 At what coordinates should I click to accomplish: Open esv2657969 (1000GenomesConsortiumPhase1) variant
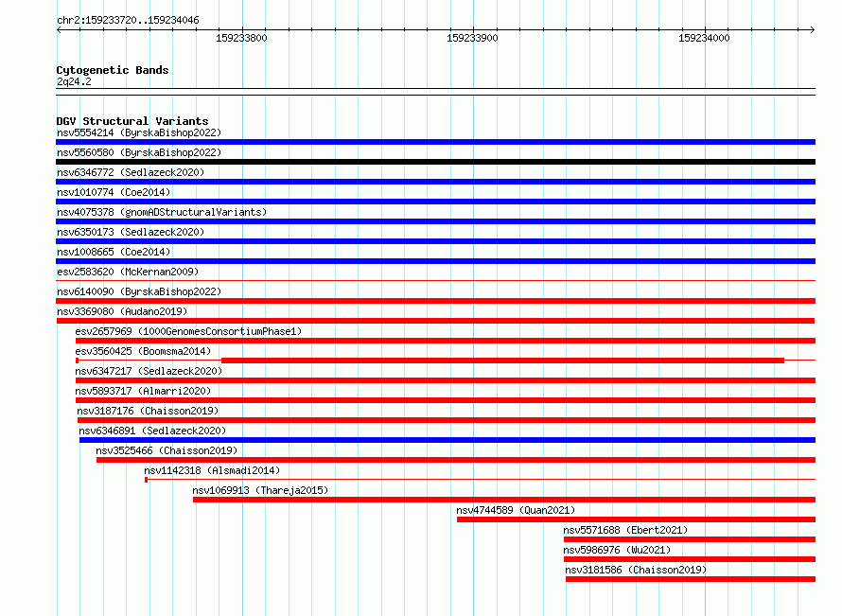click(188, 331)
